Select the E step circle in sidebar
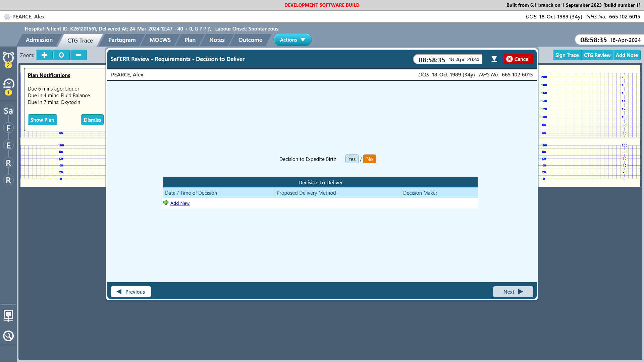644x362 pixels. (x=8, y=145)
